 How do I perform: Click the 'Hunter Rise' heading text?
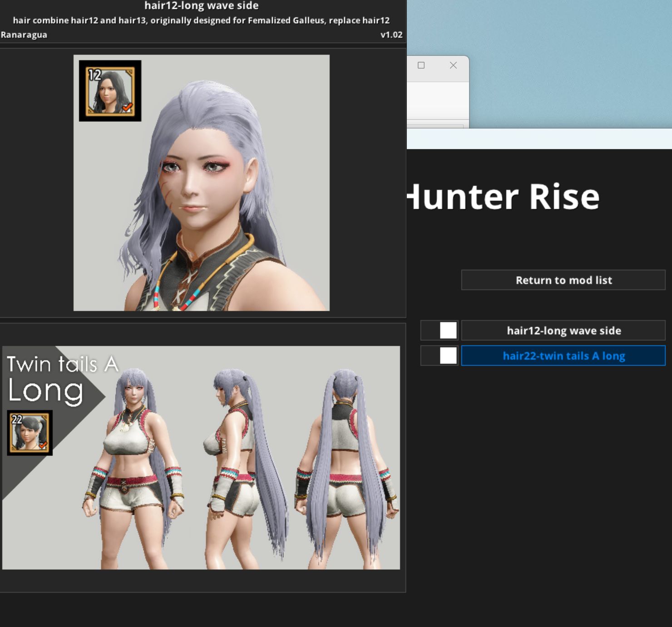[504, 197]
